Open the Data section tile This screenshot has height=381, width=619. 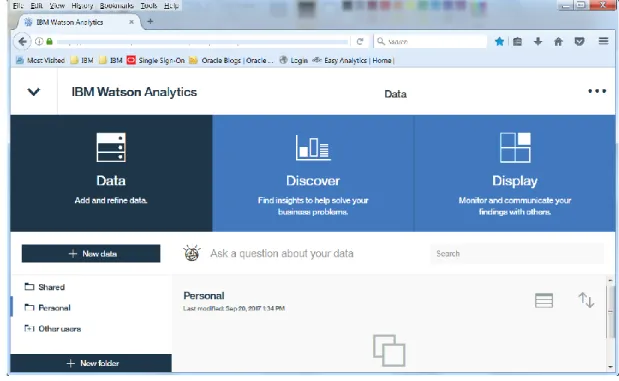click(111, 173)
